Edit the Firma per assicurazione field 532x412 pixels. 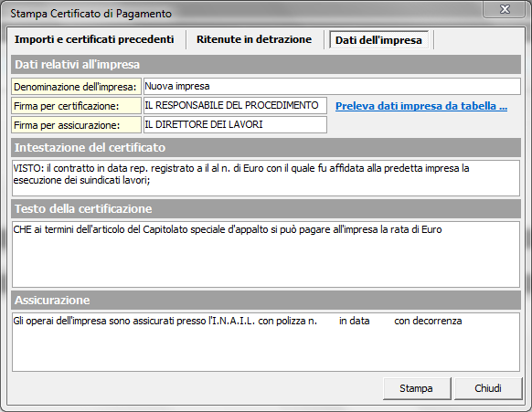235,124
